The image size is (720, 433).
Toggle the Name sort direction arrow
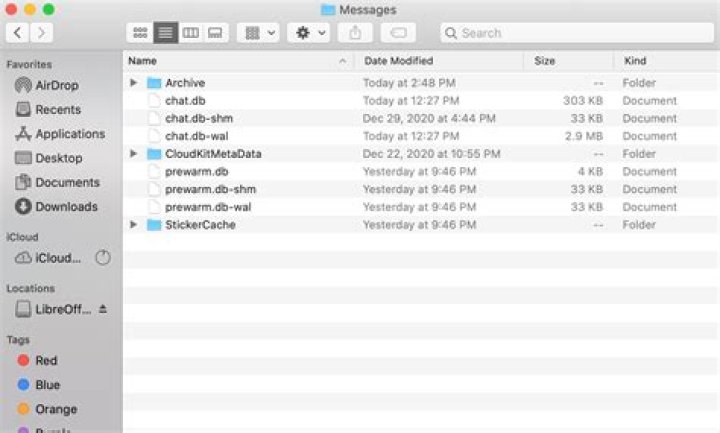(343, 61)
